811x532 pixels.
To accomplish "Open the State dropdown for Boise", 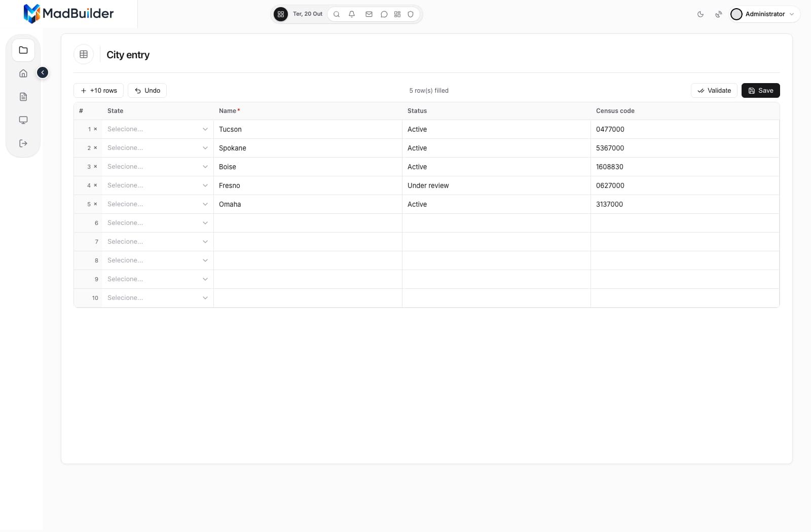I will point(158,167).
